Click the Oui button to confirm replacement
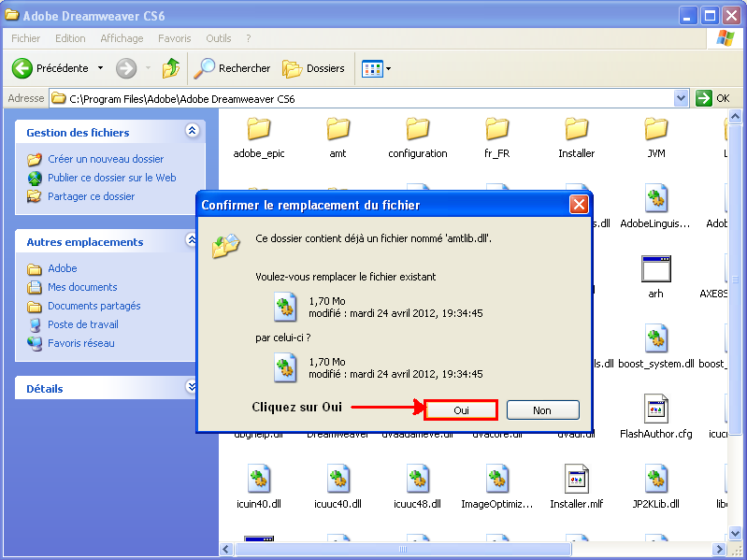Image resolution: width=747 pixels, height=560 pixels. (461, 410)
